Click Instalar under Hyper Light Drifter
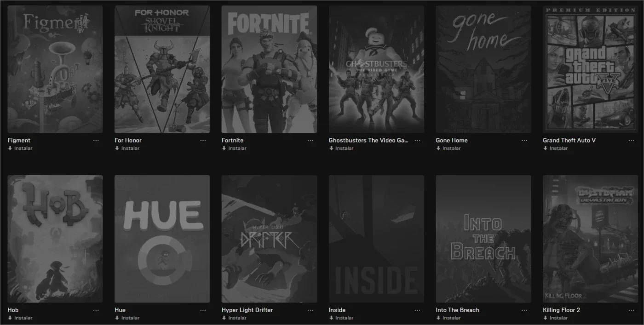Viewport: 644px width, 325px height. pos(234,318)
